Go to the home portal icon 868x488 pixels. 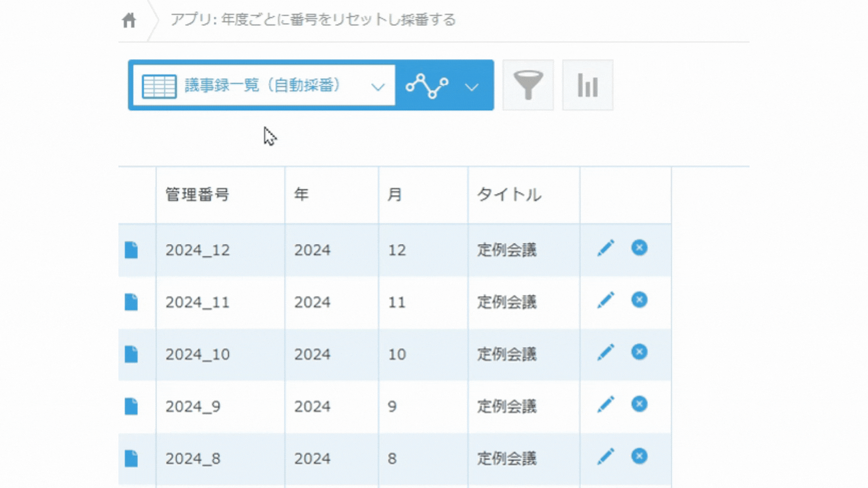[129, 20]
